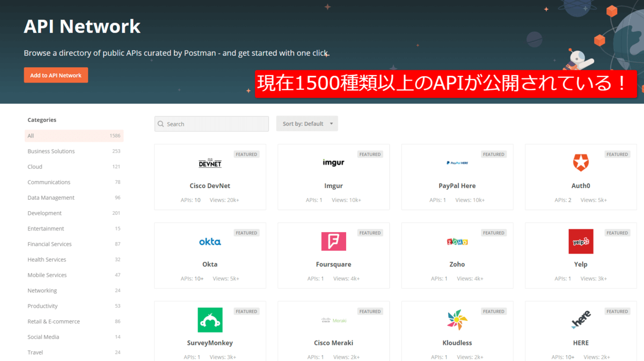
Task: Click the Cisco Meraki card title
Action: click(334, 343)
